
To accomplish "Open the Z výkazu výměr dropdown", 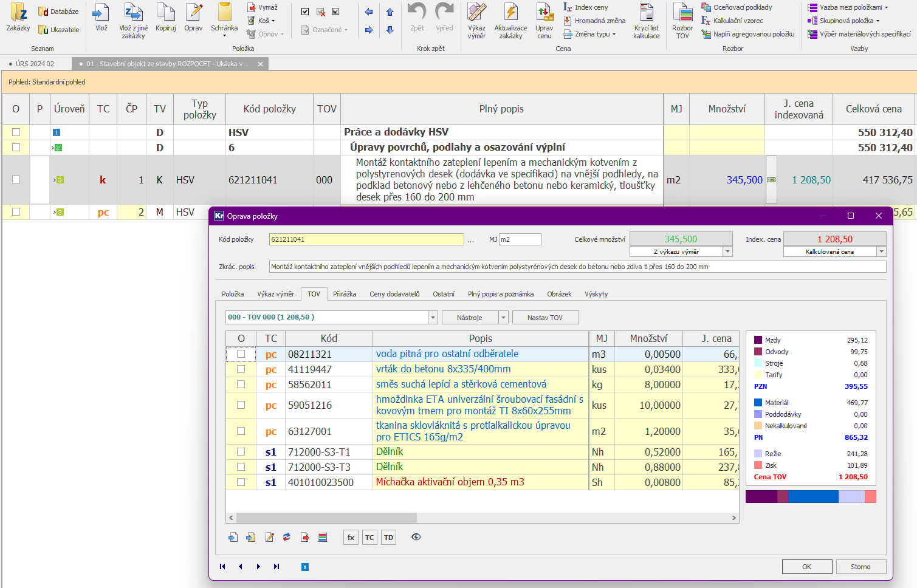I will click(x=727, y=252).
